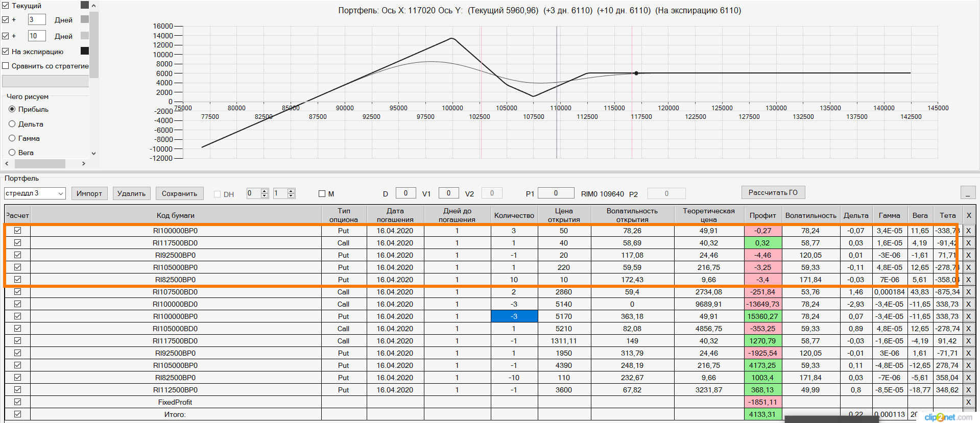Click the Текущий color swatch

(85, 5)
